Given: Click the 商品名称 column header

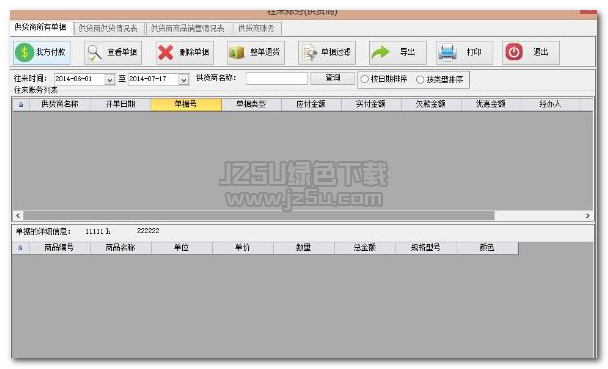Looking at the screenshot, I should point(121,248).
